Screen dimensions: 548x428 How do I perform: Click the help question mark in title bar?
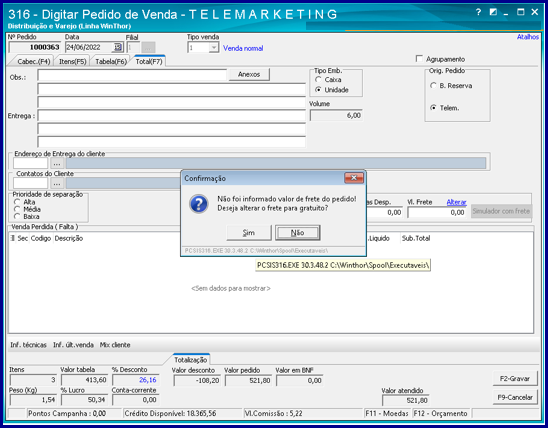478,12
